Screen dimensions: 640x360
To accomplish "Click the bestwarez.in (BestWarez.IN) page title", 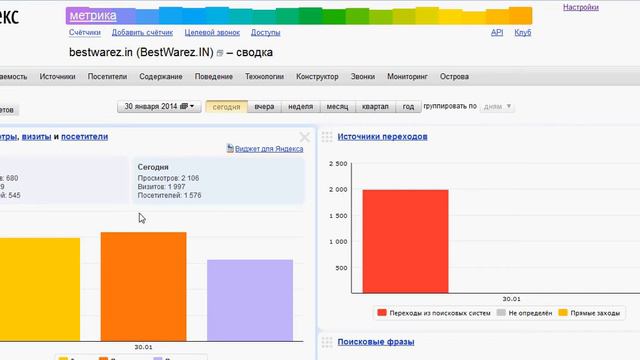I will [x=141, y=52].
